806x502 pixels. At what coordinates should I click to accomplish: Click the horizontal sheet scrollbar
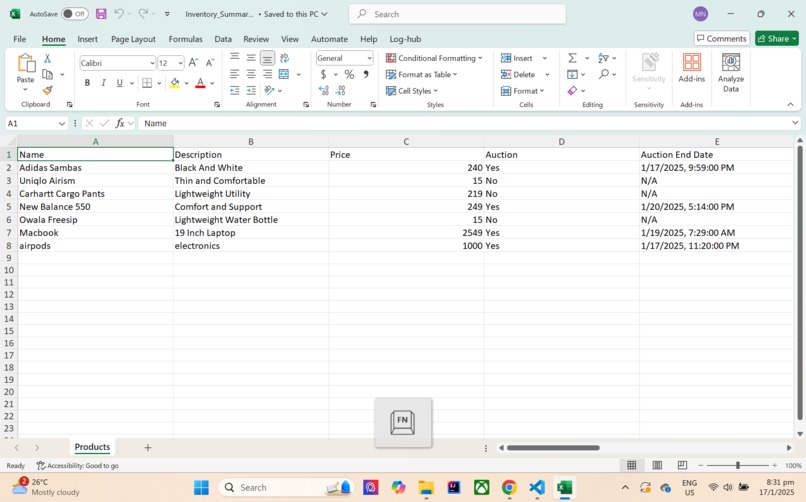click(x=553, y=448)
